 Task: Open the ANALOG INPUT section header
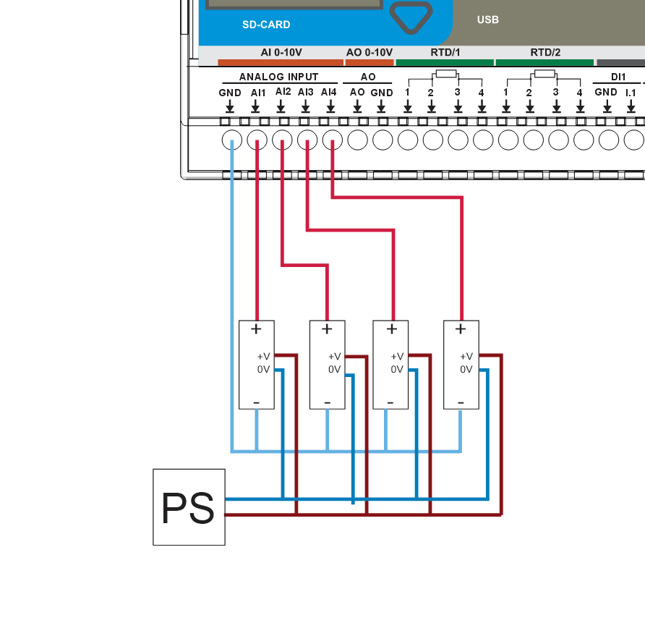(279, 75)
